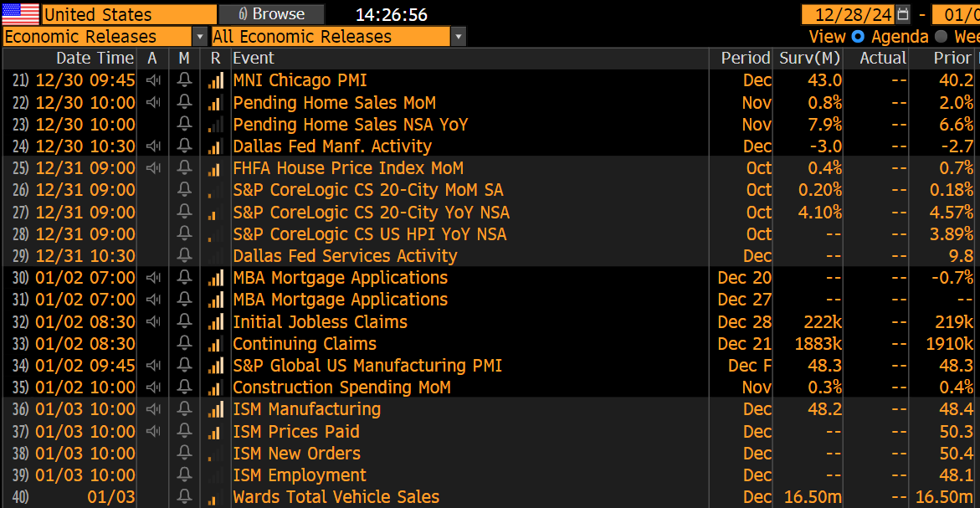Set bell alert for ISM Employment
This screenshot has height=508, width=980.
click(184, 475)
